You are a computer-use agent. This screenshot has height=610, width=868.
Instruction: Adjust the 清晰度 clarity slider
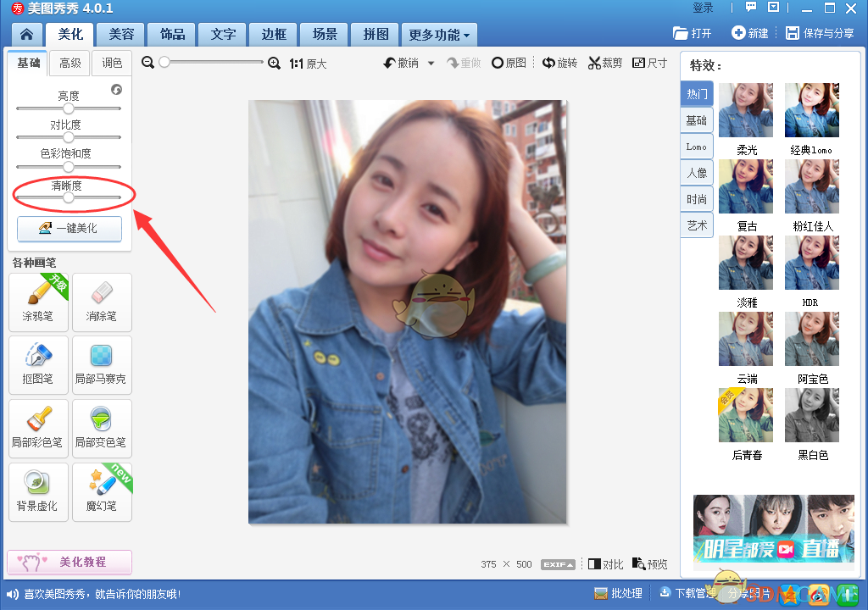coord(70,197)
